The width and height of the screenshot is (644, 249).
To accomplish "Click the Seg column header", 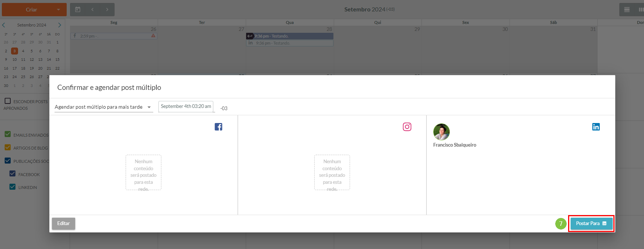I will click(x=114, y=22).
